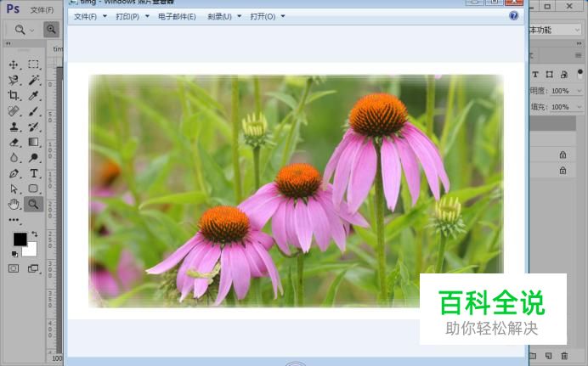Change screen mode button in toolbox
Viewport: 588px width, 366px height.
33,268
